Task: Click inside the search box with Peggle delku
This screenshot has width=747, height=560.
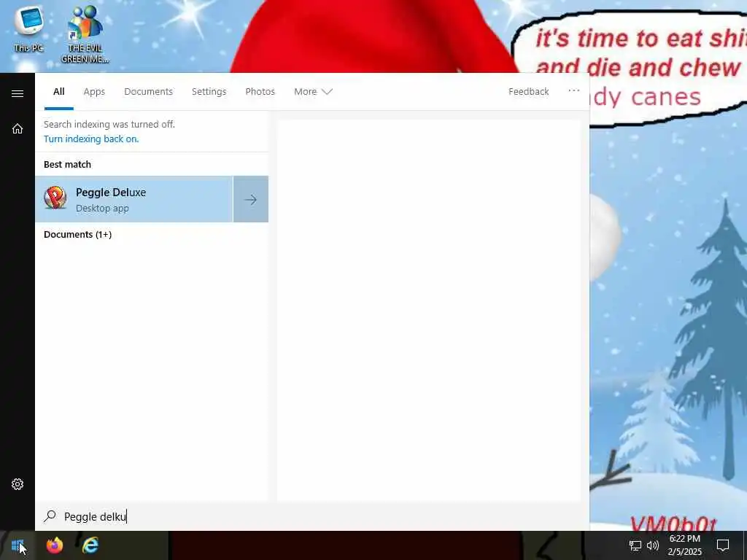Action: coord(312,517)
